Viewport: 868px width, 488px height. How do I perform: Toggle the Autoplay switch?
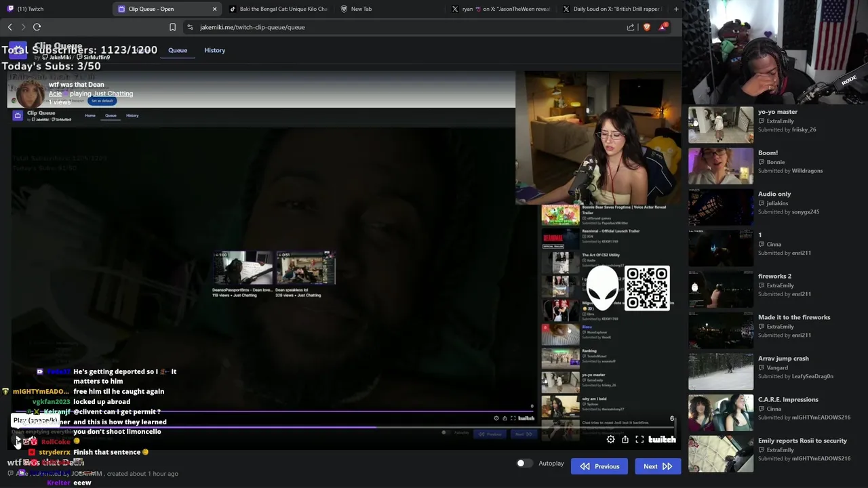click(524, 464)
